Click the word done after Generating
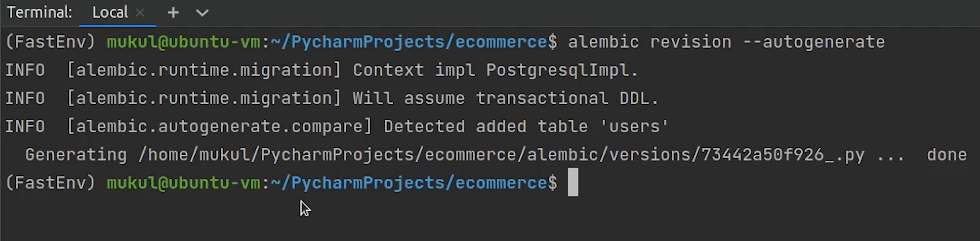980x241 pixels. click(x=946, y=155)
